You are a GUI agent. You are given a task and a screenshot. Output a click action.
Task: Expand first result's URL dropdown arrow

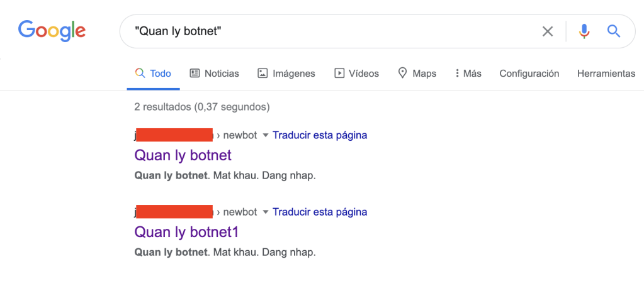tap(265, 135)
